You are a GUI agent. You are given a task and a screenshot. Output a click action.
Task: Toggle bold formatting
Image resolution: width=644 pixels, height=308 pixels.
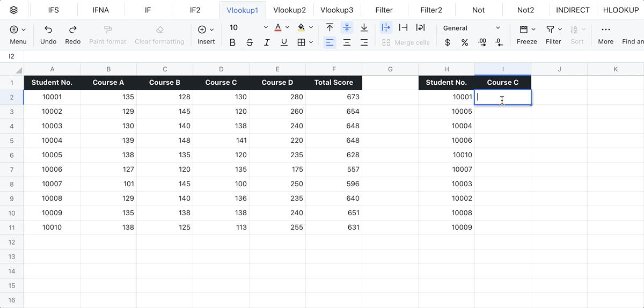232,42
